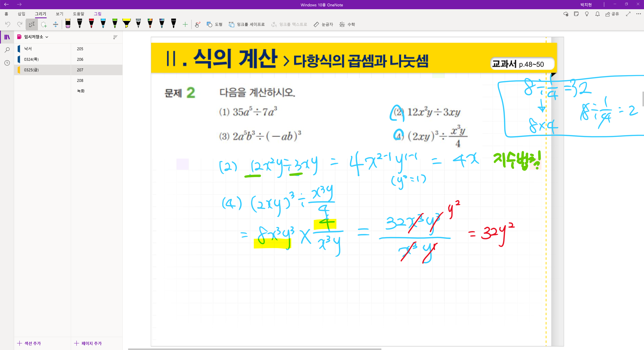This screenshot has width=644, height=350.
Task: Open the Ruler tool
Action: [323, 24]
